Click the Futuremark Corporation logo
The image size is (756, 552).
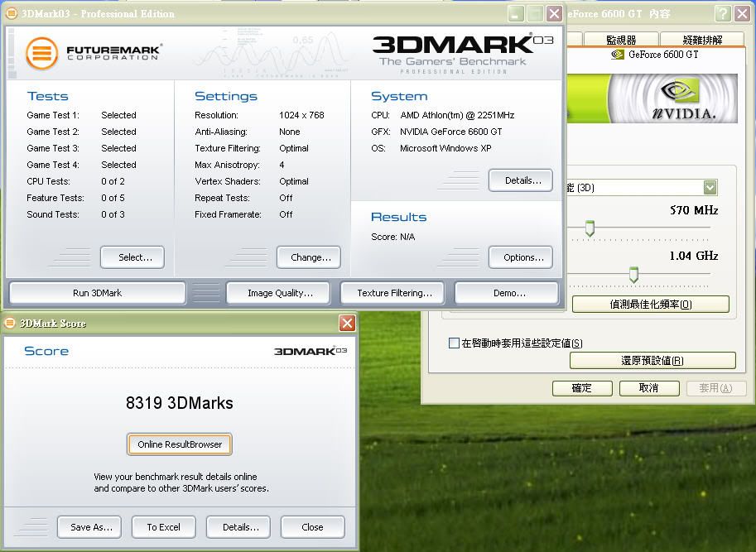point(94,54)
